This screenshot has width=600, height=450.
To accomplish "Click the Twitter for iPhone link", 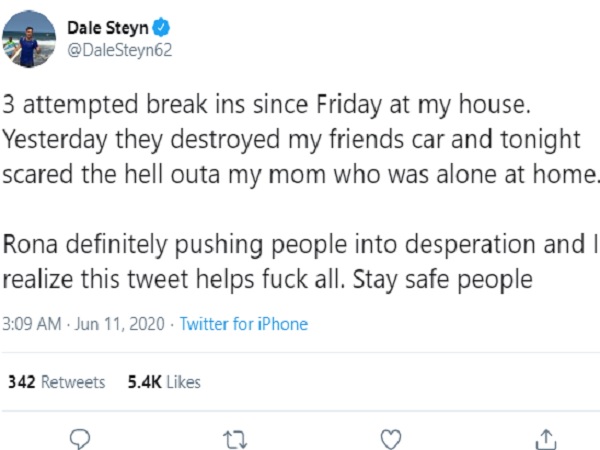I will point(243,324).
